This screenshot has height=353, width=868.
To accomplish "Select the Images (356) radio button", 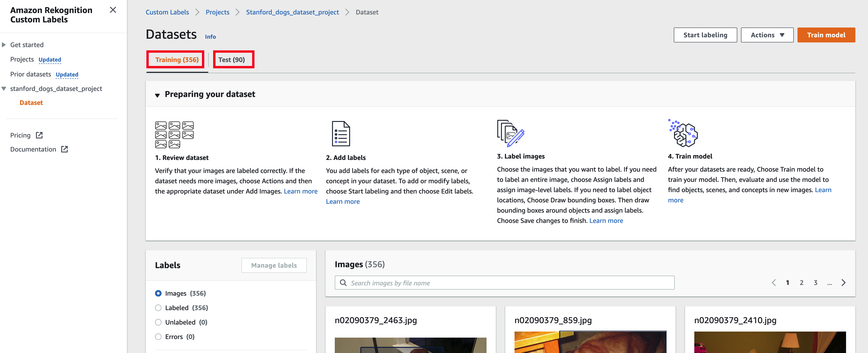I will 158,294.
